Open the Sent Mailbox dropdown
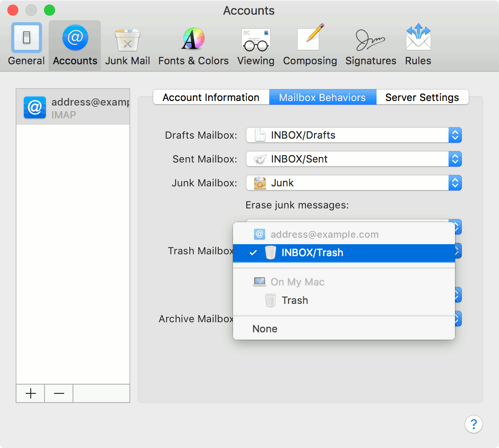This screenshot has width=499, height=448. click(x=455, y=159)
